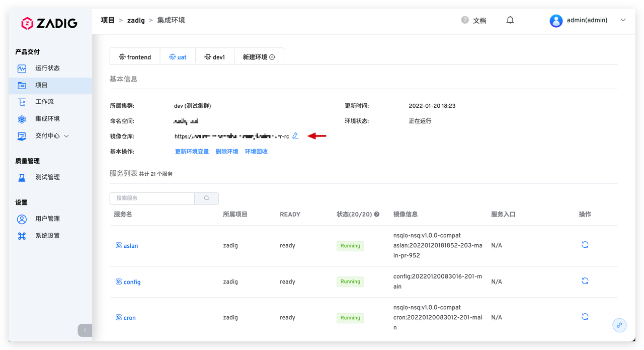The width and height of the screenshot is (644, 350).
Task: Switch to the frontend environment tab
Action: coord(135,57)
